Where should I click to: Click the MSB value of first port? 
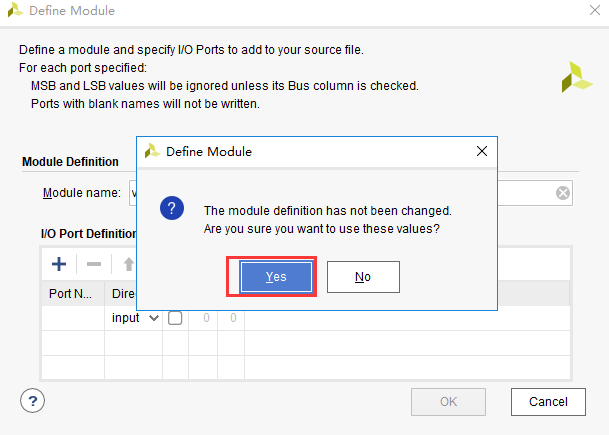[207, 318]
